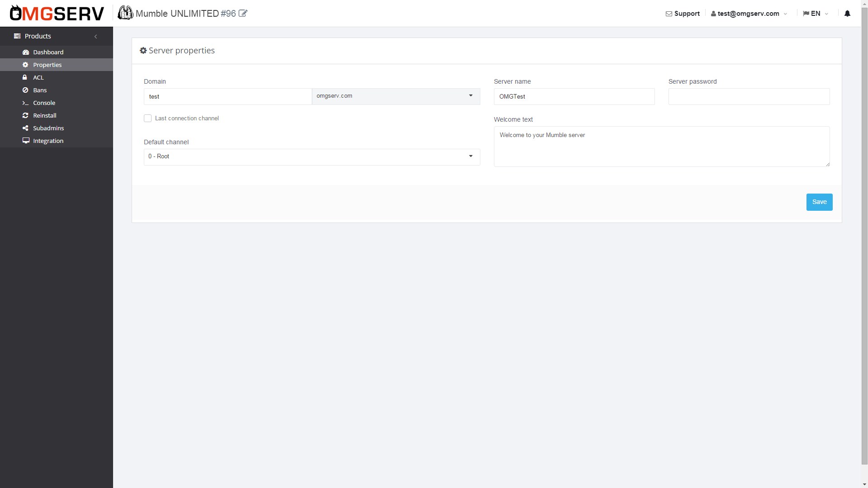The width and height of the screenshot is (868, 488).
Task: Click the Products header label
Action: [38, 36]
